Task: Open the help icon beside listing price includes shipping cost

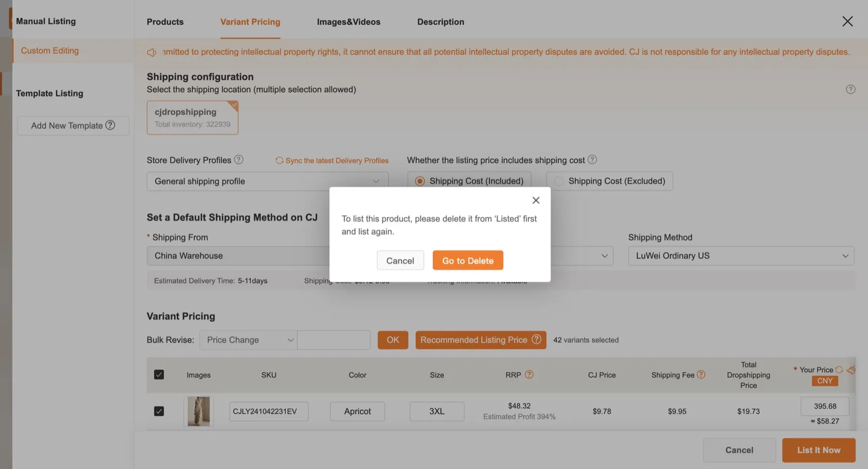Action: click(x=592, y=159)
